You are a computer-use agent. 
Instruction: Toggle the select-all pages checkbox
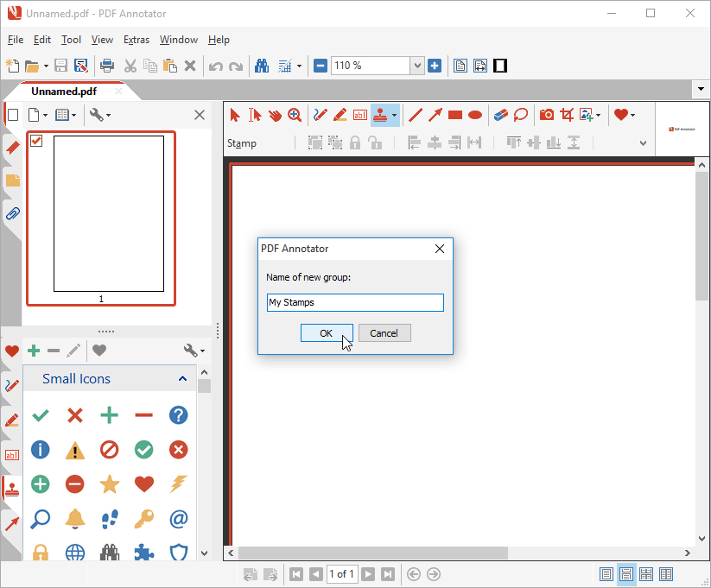(12, 115)
